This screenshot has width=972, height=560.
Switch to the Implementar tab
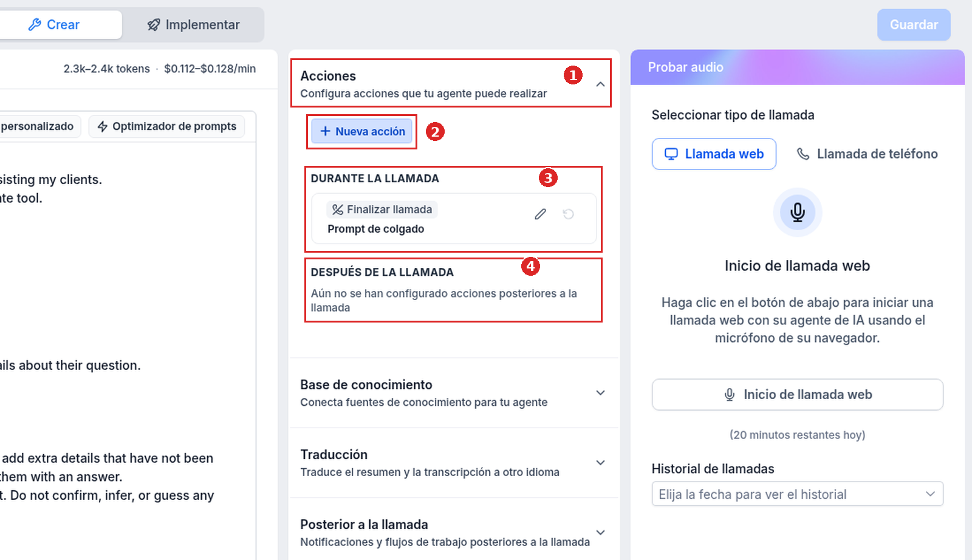tap(193, 25)
